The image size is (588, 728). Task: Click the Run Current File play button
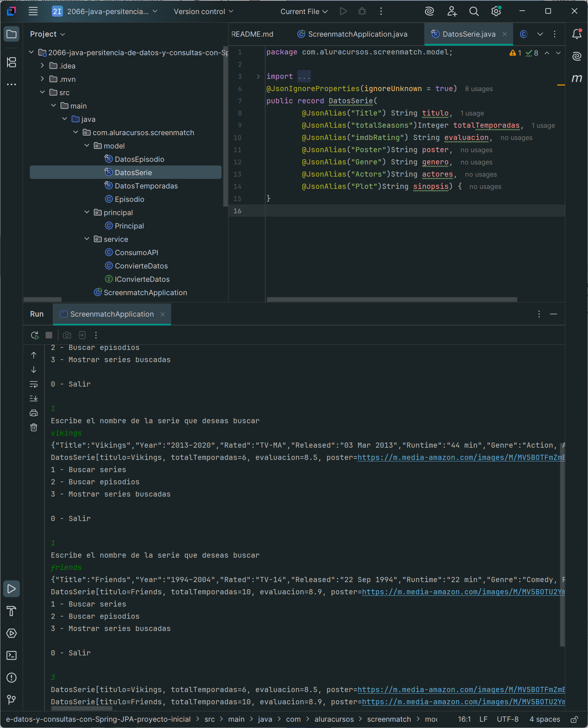click(x=343, y=11)
